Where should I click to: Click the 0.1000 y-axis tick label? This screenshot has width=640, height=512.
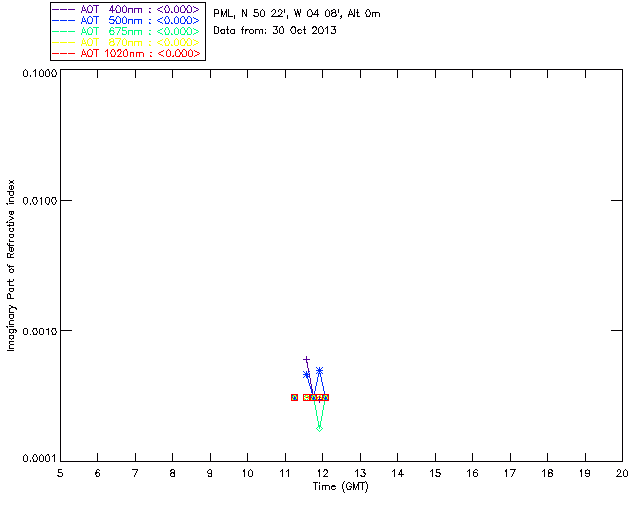click(x=40, y=73)
